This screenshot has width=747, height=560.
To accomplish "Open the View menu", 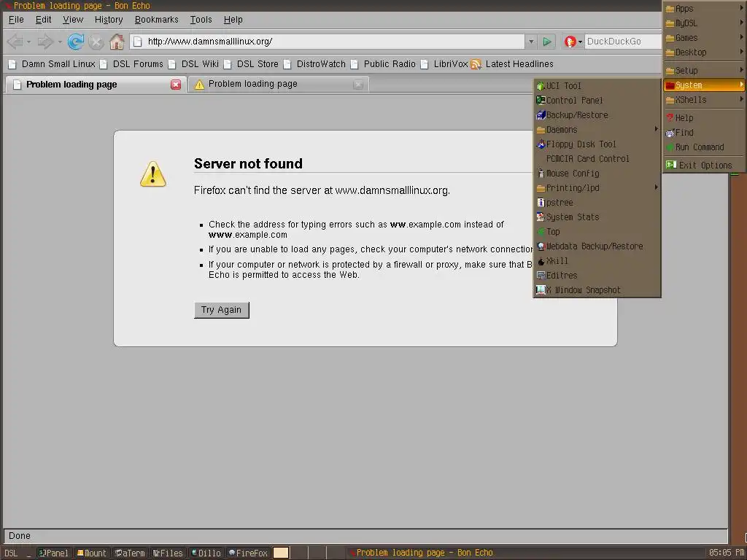I will point(73,20).
